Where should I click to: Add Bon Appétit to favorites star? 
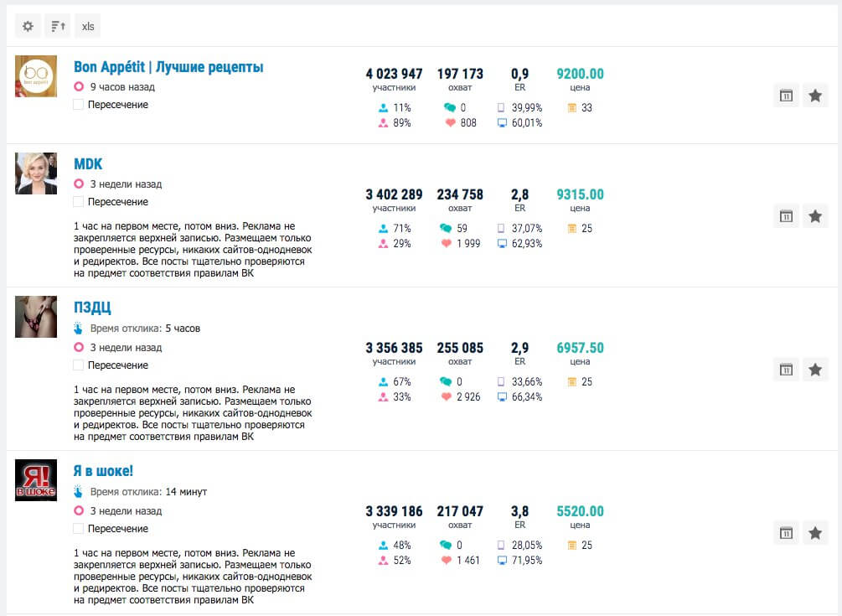815,96
